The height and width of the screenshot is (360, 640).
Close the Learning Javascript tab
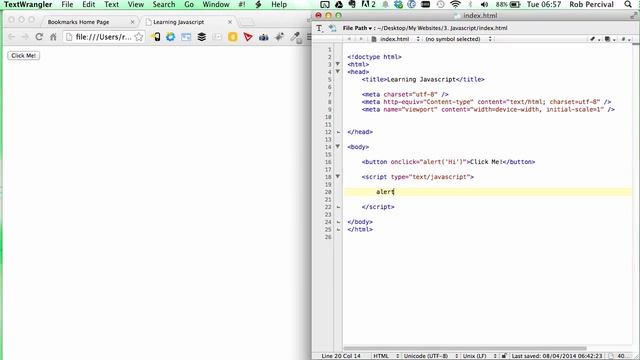[230, 22]
